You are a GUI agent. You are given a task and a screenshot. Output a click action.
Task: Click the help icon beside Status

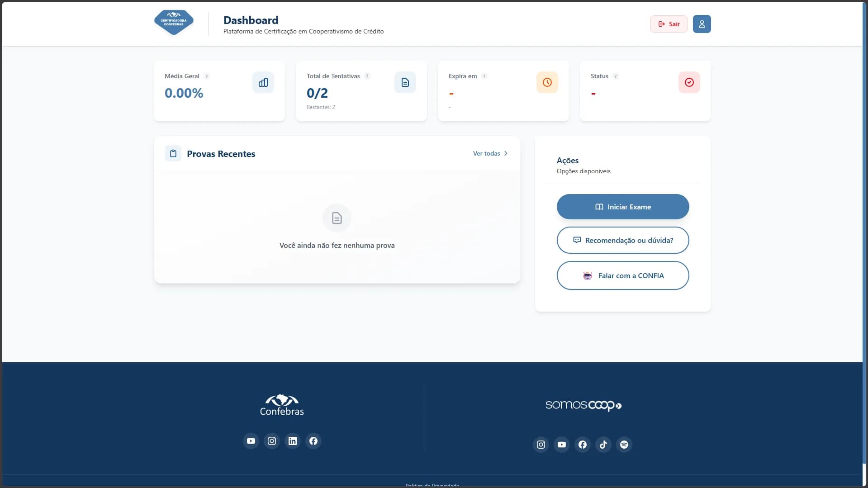616,76
